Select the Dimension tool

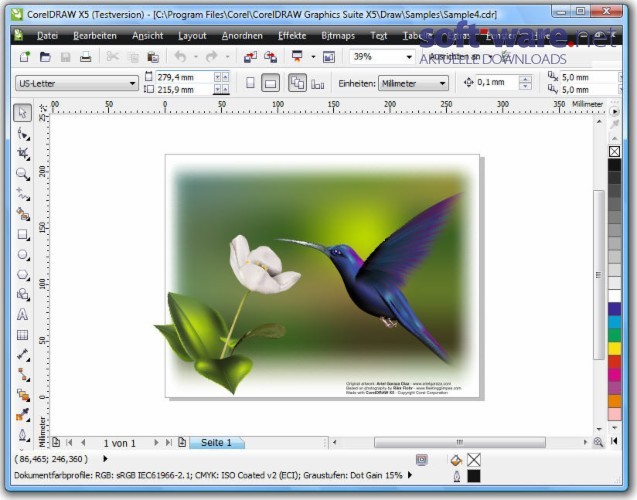(x=23, y=355)
